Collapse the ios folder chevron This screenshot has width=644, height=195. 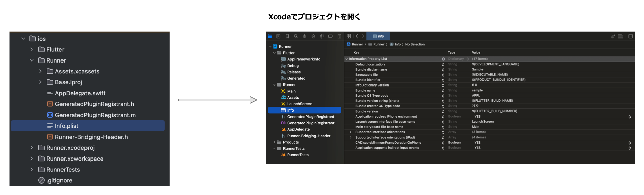23,39
